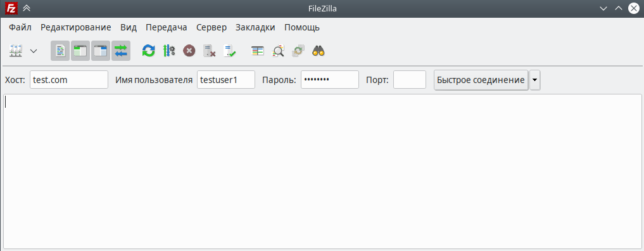The width and height of the screenshot is (644, 251).
Task: Open the Закладки menu
Action: pyautogui.click(x=255, y=27)
